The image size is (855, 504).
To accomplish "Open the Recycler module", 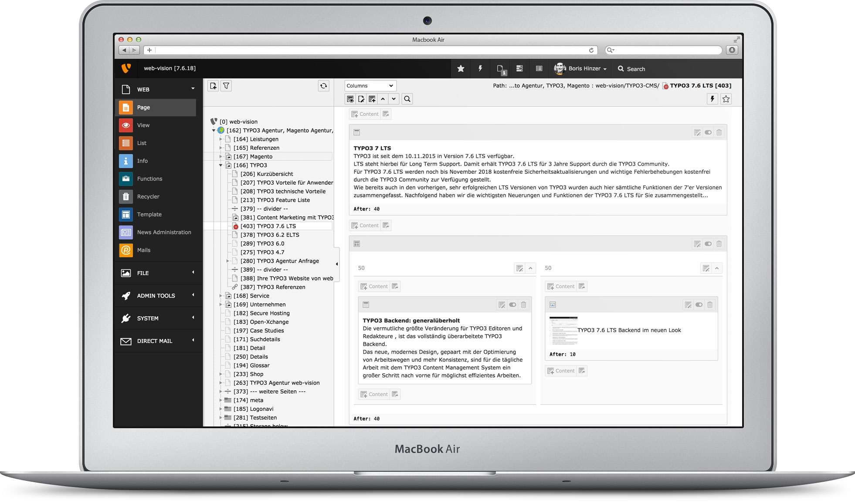I will pyautogui.click(x=148, y=196).
